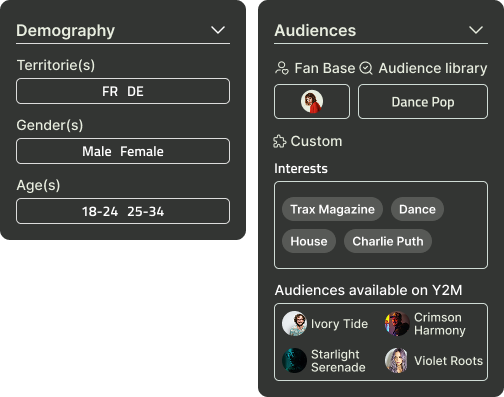Select the Trax Magazine interest chip
Viewport: 504px width, 397px height.
point(332,209)
